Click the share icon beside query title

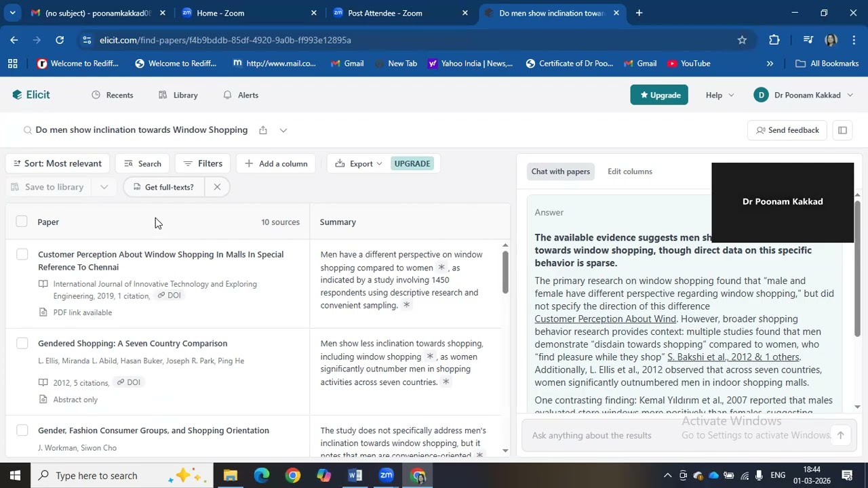click(x=263, y=130)
